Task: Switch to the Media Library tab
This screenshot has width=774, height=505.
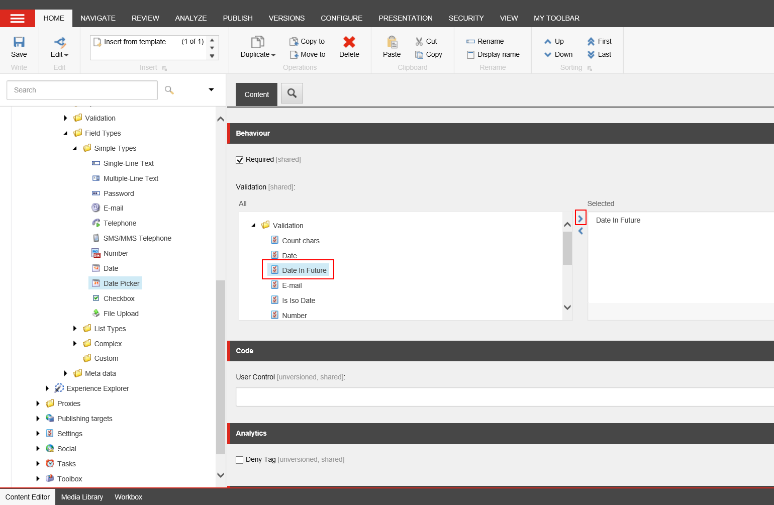Action: coord(82,497)
